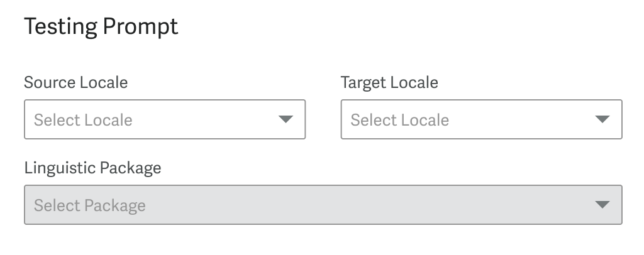Screen dimensions: 644x255
Task: Click the Linguistic Package dropdown arrow
Action: tap(602, 205)
